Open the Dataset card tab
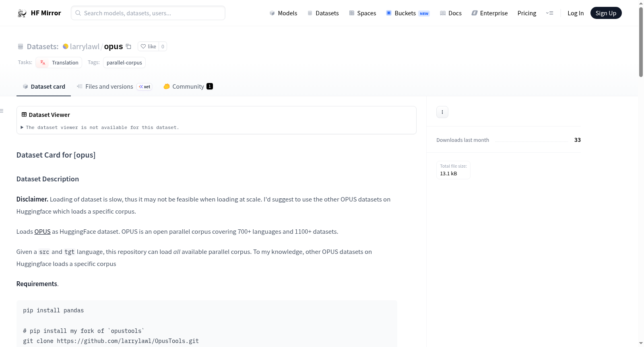This screenshot has width=644, height=347. click(43, 87)
